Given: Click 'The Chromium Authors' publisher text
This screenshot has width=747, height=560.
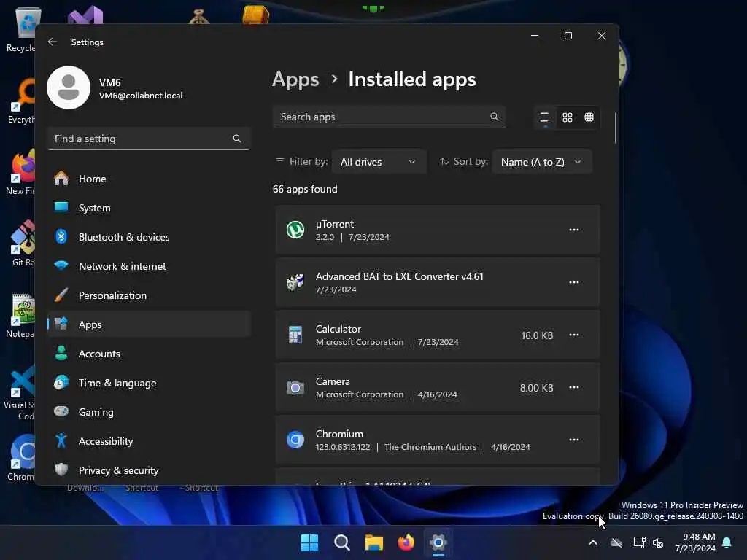Looking at the screenshot, I should click(430, 447).
